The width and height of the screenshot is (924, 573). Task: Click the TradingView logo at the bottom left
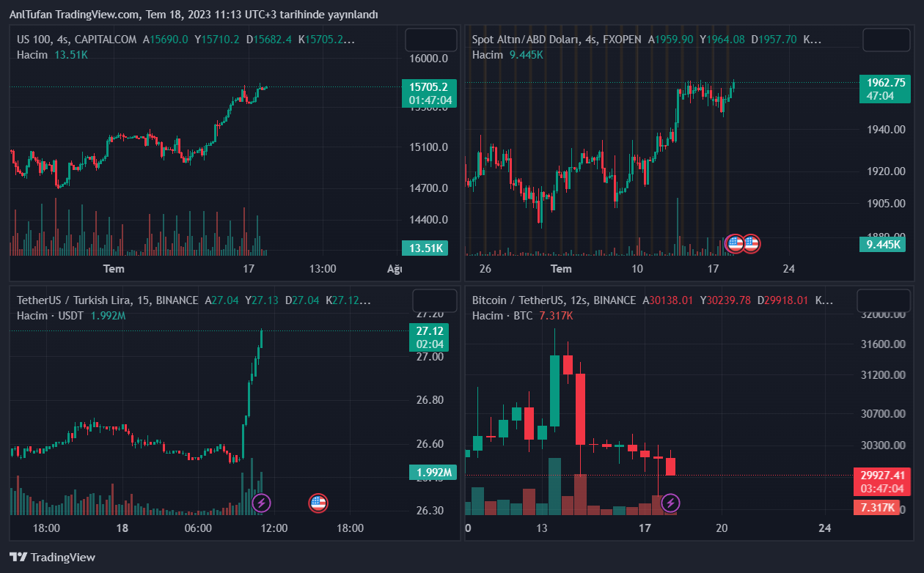[52, 557]
